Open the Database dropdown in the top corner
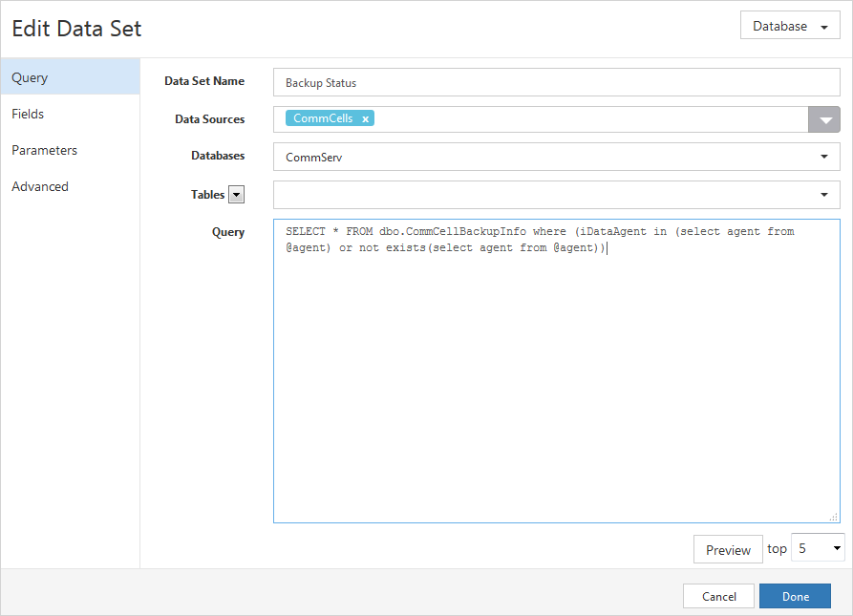853x616 pixels. (x=790, y=25)
